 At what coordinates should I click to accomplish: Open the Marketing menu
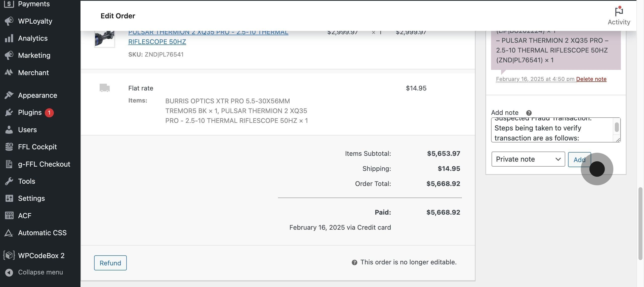34,55
